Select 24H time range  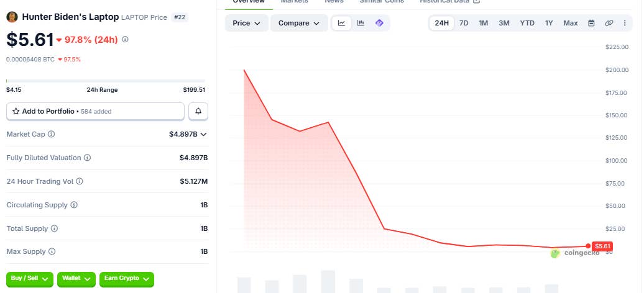[x=441, y=23]
